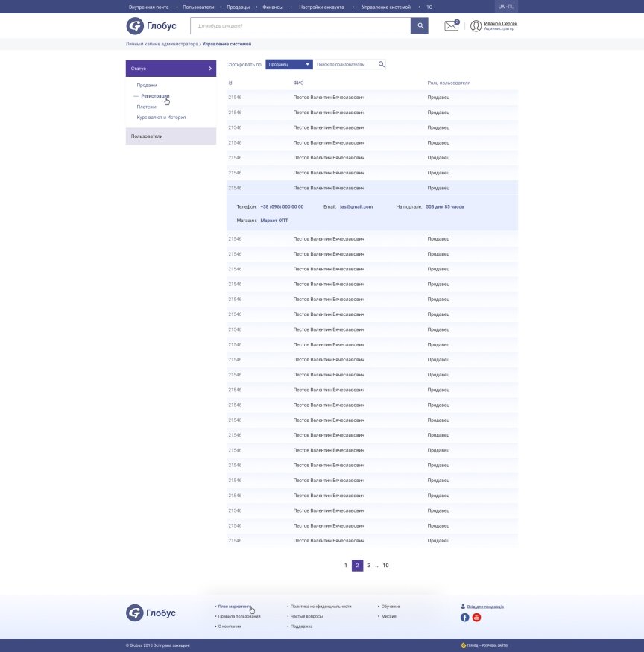Open the Миссия footer link
This screenshot has height=652, width=644.
coord(388,616)
